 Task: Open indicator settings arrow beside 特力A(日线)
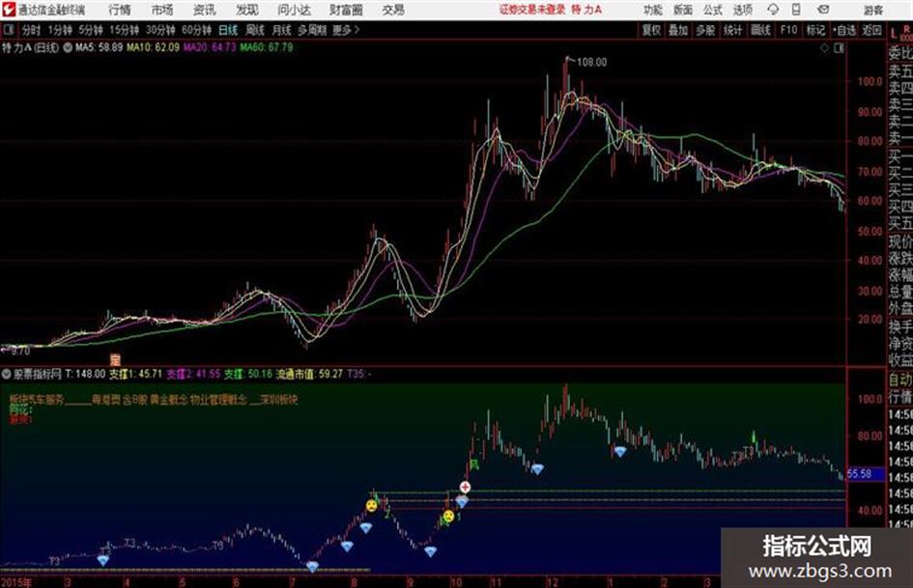[x=68, y=47]
